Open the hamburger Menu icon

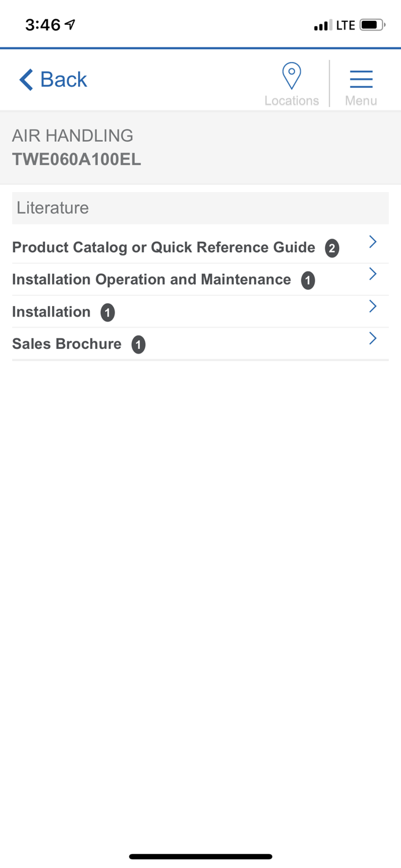(361, 79)
